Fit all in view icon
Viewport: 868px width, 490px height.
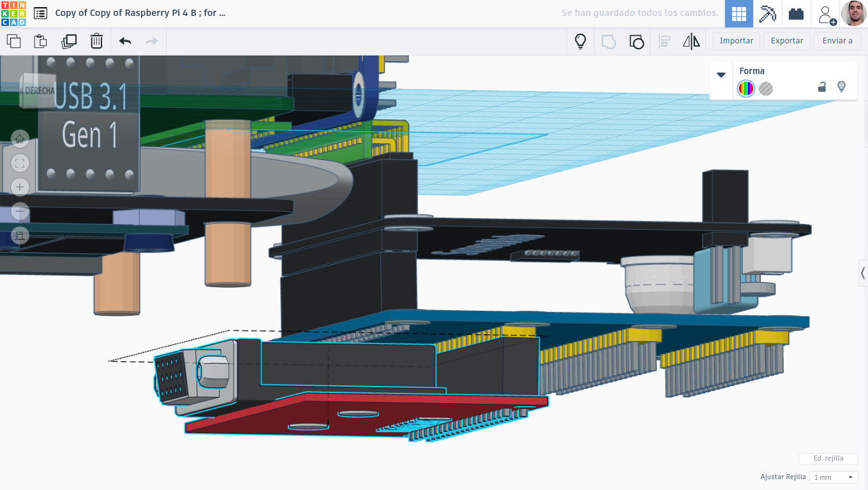[20, 163]
